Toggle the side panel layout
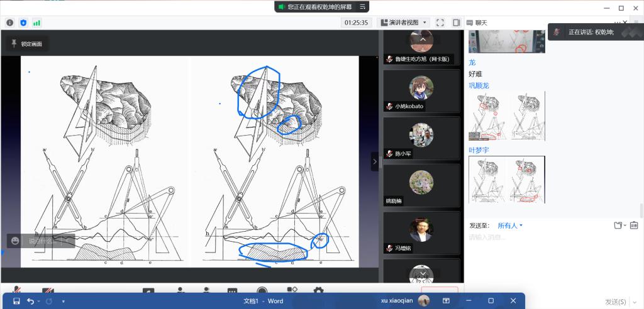Image resolution: width=644 pixels, height=309 pixels. click(x=456, y=23)
